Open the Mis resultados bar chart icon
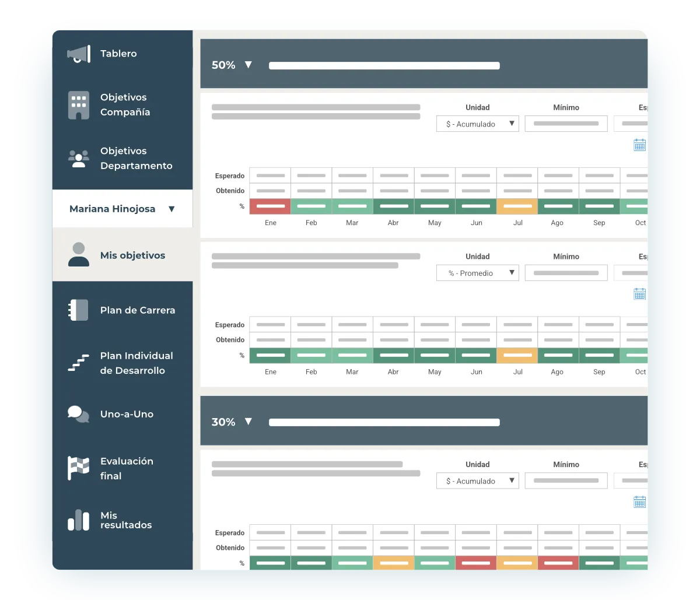The image size is (700, 600). (x=78, y=520)
